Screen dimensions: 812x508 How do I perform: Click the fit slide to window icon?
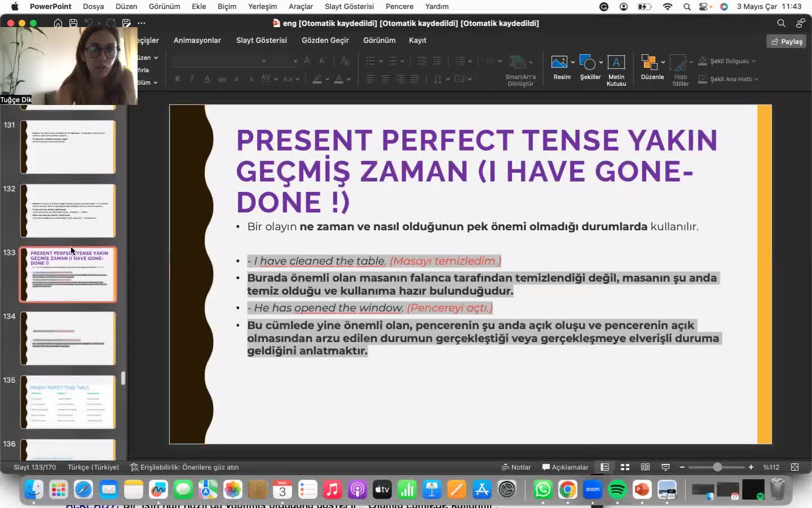click(x=795, y=467)
